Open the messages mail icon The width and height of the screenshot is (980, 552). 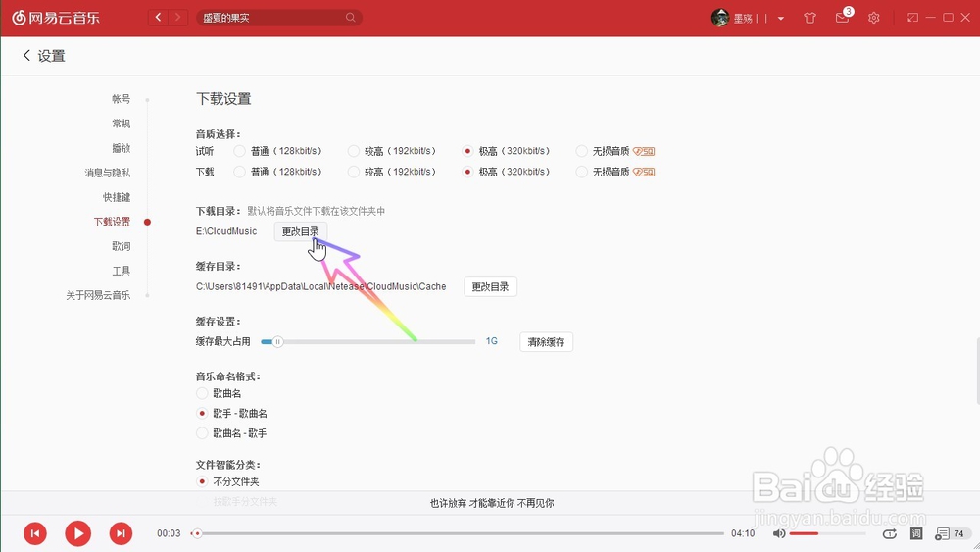pos(842,18)
